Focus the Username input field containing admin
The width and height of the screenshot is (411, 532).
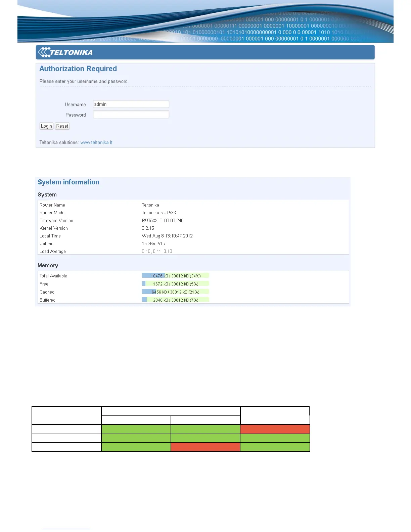[x=131, y=104]
